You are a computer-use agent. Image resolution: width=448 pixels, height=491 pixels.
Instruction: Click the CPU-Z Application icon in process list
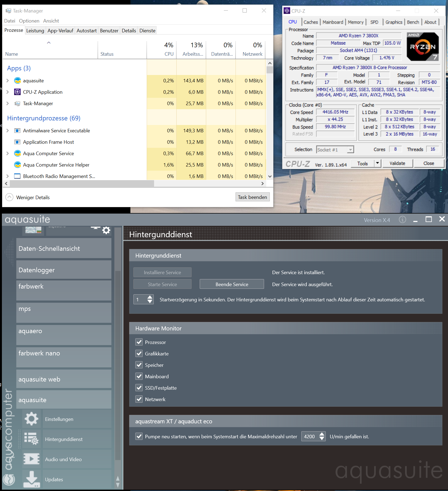click(17, 92)
